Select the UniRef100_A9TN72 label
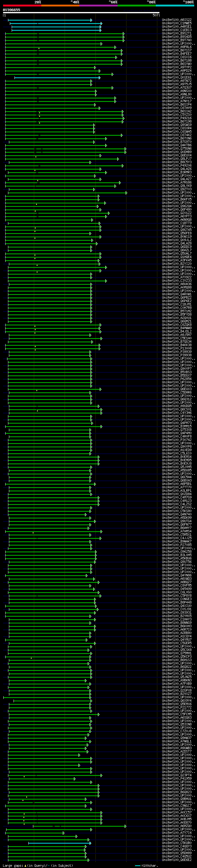The height and width of the screenshot is (868, 197). point(177,81)
